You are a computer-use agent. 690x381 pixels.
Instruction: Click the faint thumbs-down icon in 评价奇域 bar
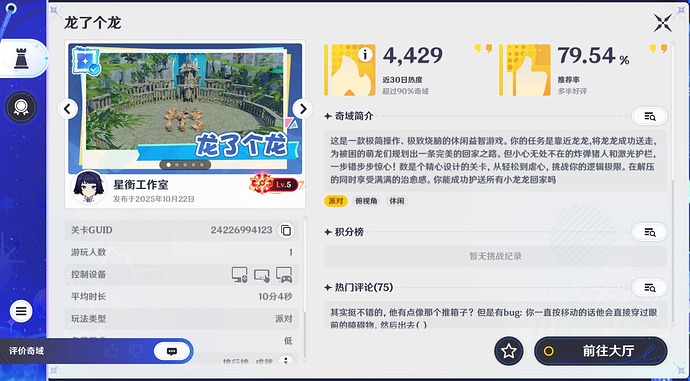coord(136,351)
